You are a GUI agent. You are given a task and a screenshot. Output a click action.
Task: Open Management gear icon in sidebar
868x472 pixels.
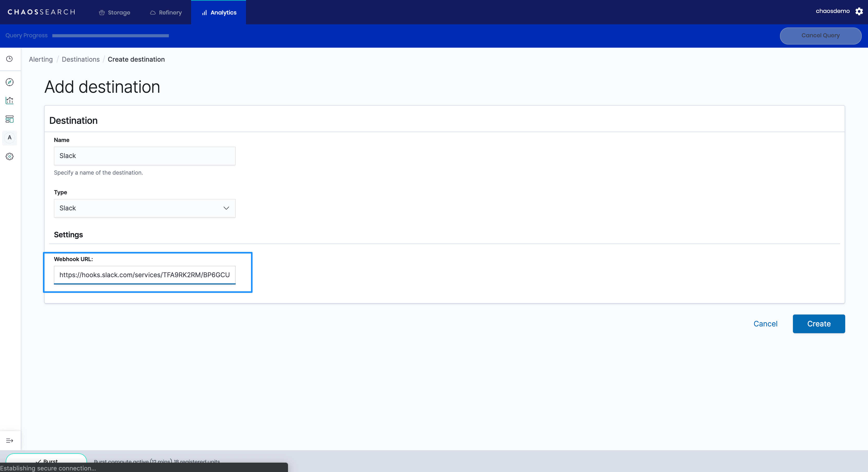tap(9, 156)
